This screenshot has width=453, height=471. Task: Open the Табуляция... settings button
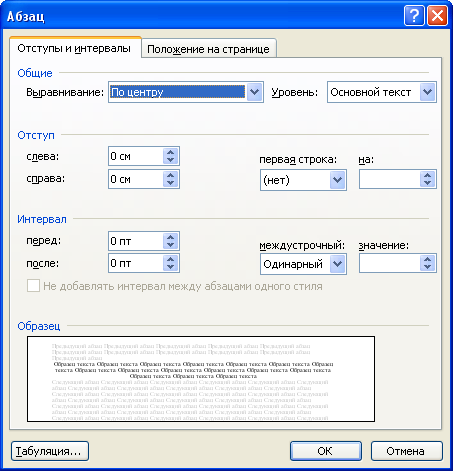pyautogui.click(x=50, y=451)
